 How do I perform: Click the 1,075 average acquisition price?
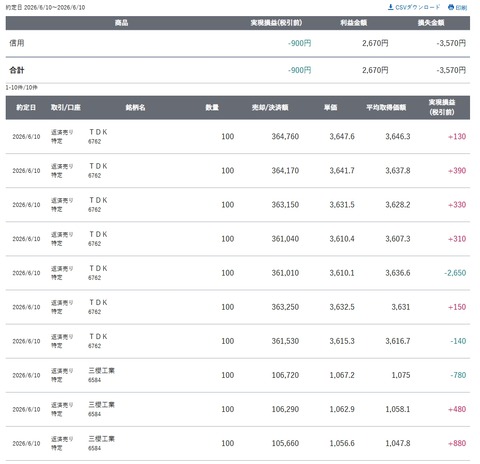tap(401, 375)
